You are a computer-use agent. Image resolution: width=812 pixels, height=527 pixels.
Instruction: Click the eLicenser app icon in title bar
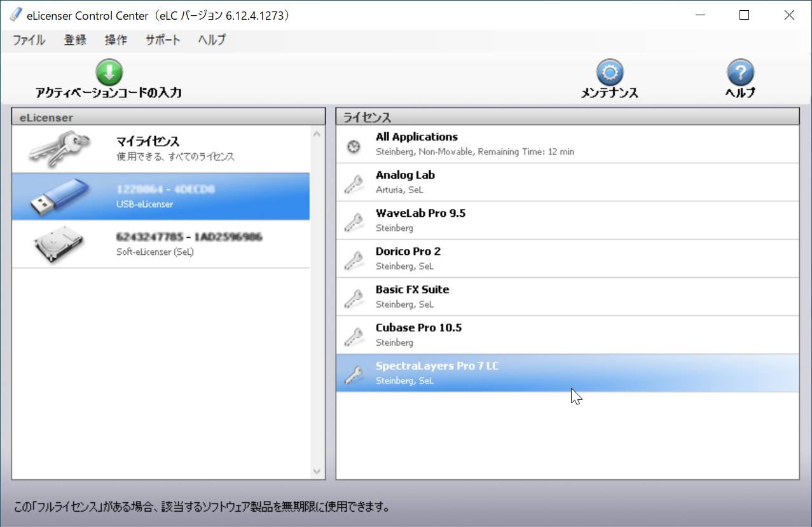[x=16, y=15]
